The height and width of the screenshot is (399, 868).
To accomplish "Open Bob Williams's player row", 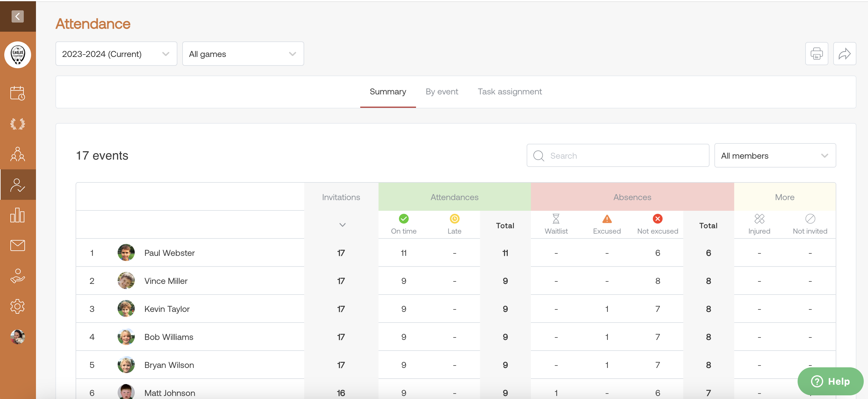I will (456, 337).
